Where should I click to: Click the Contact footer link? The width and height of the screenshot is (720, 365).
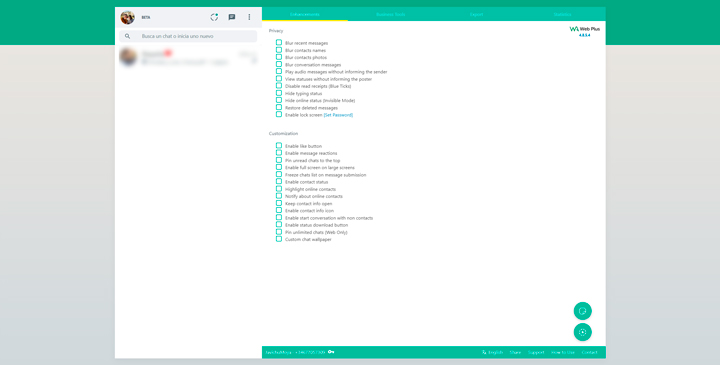pyautogui.click(x=590, y=353)
